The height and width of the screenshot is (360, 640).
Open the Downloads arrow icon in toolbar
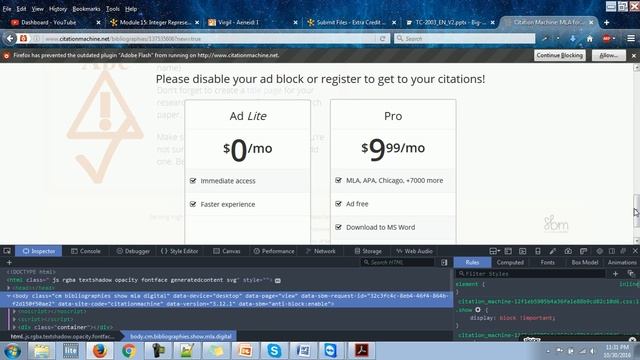[x=573, y=38]
